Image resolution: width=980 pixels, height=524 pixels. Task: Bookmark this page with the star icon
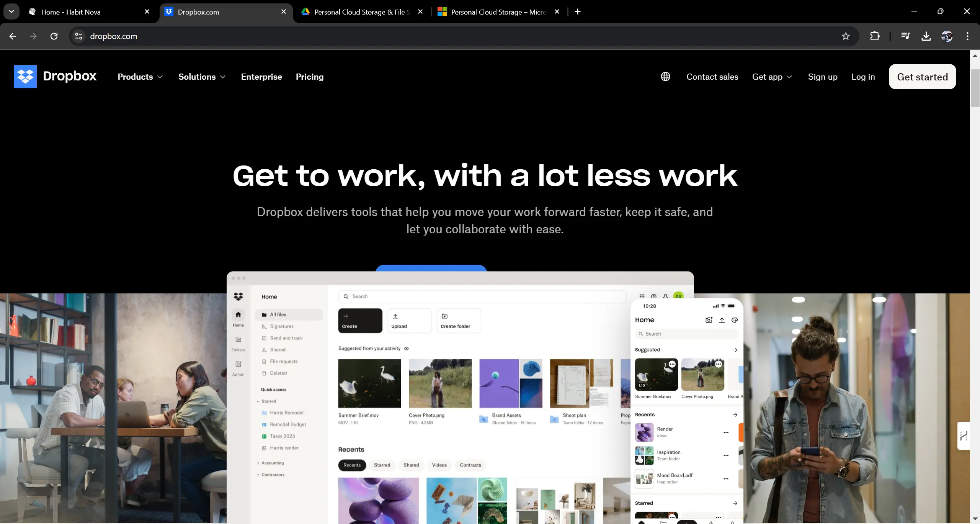(x=846, y=36)
